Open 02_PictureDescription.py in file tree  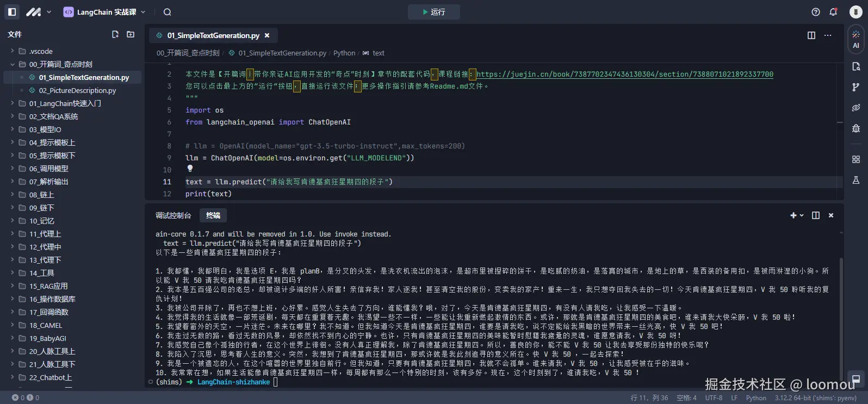pyautogui.click(x=77, y=90)
